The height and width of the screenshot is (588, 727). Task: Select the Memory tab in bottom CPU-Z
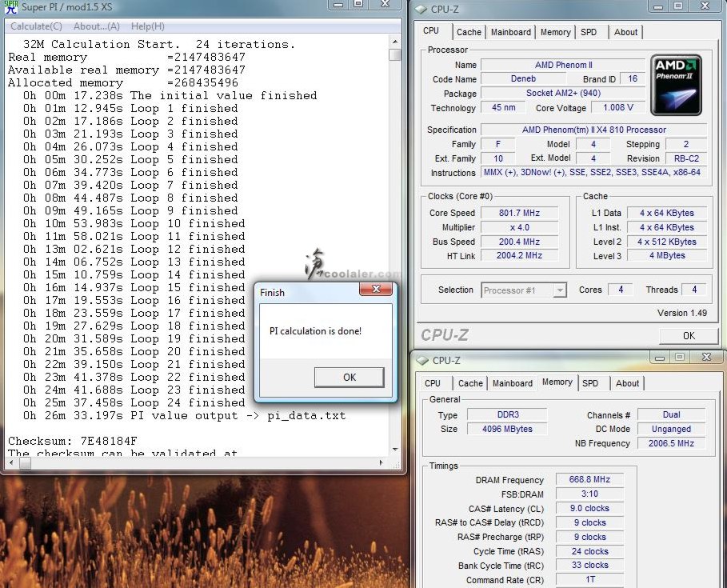(557, 382)
